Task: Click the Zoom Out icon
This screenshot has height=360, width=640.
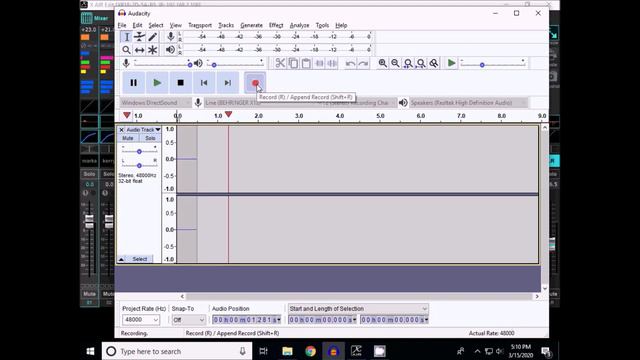Action: (x=395, y=63)
